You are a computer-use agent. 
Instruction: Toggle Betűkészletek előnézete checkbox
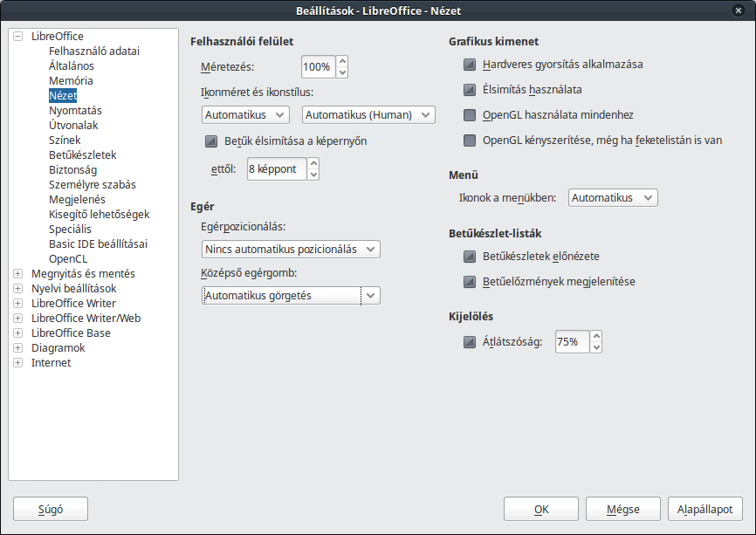[470, 257]
